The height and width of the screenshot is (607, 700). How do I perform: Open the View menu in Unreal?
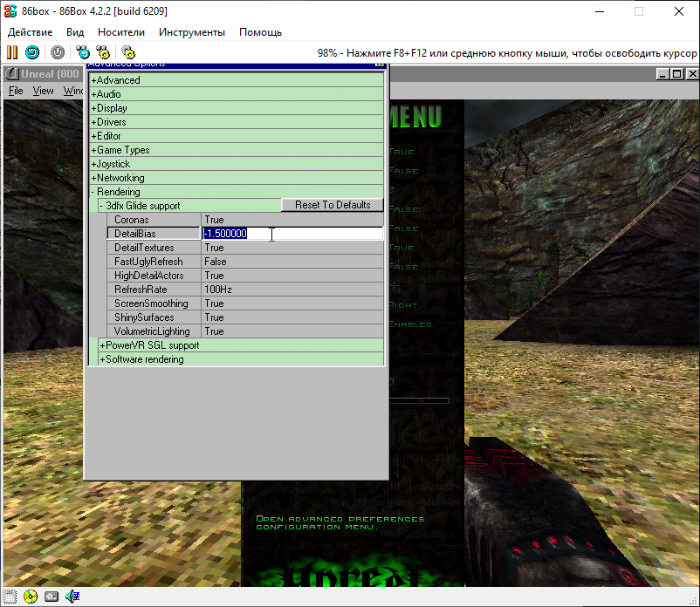pyautogui.click(x=43, y=90)
